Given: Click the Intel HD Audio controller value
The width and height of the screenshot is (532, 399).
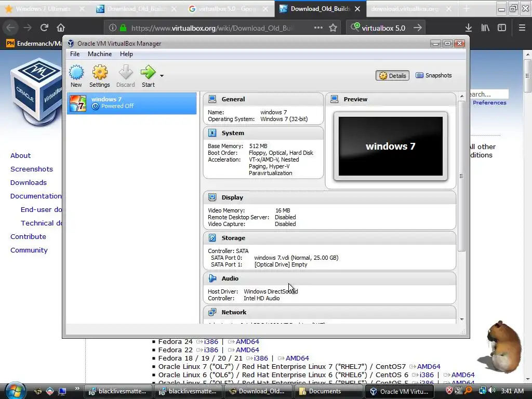Looking at the screenshot, I should tap(262, 299).
